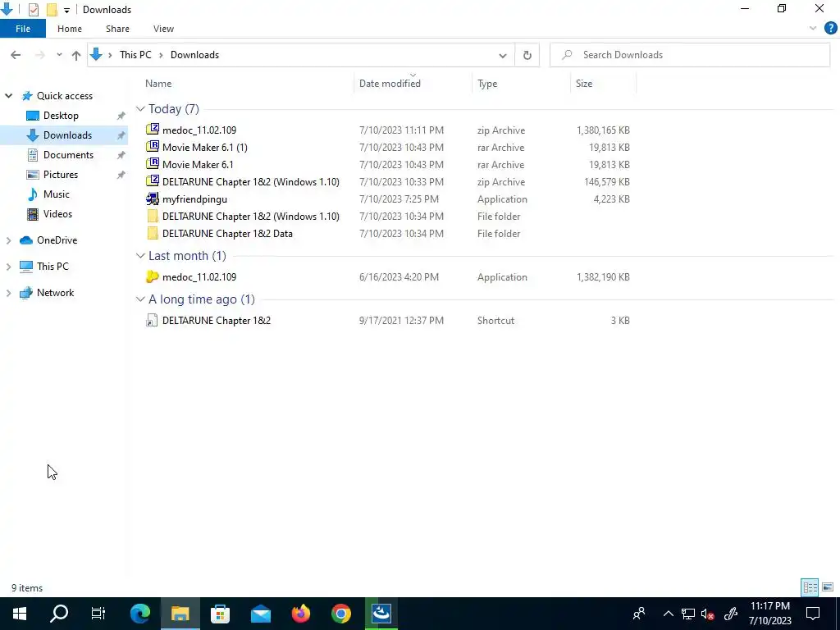Select the medoc_11.02.109 zip archive icon
This screenshot has width=840, height=630.
[153, 129]
